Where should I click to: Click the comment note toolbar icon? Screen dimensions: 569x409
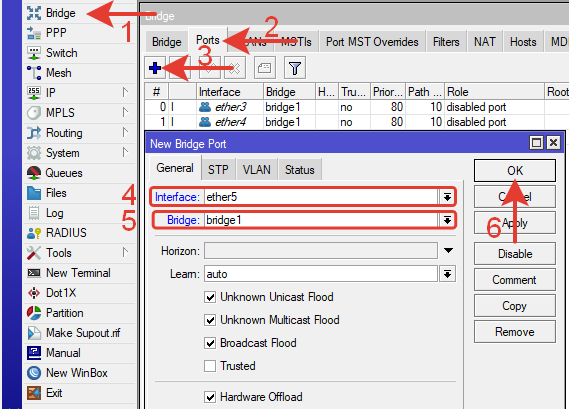[265, 68]
